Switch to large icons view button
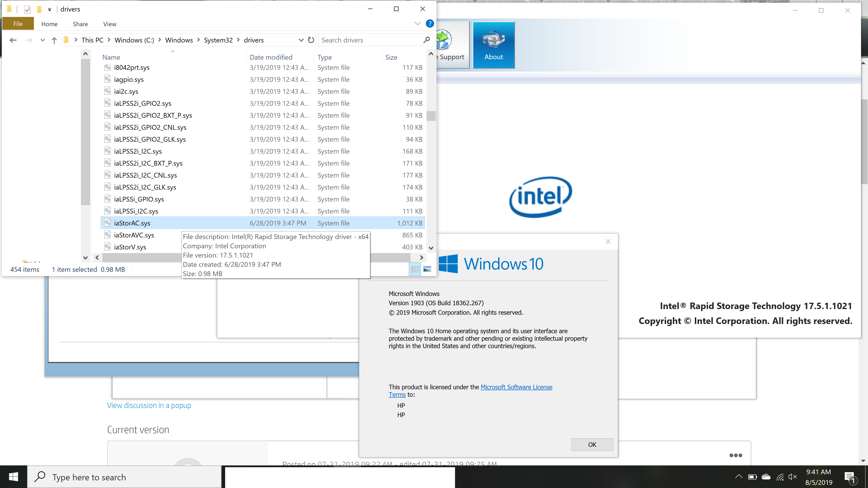The width and height of the screenshot is (868, 488). pos(427,269)
